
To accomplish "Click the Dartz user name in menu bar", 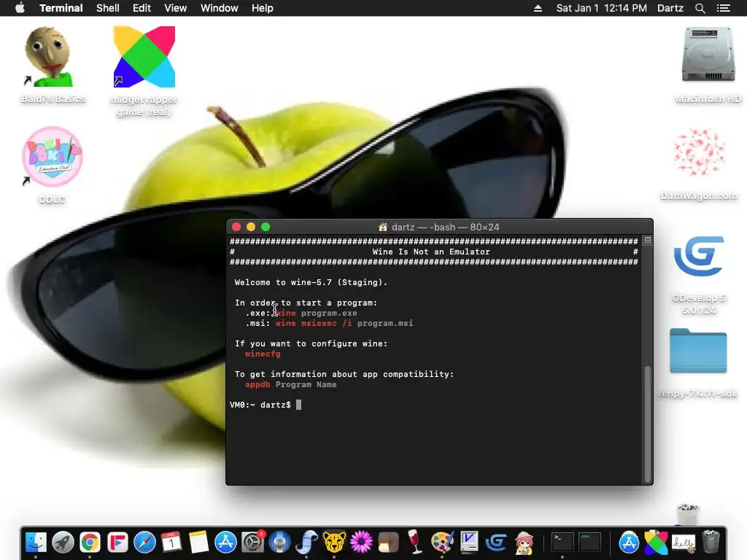I will point(670,8).
